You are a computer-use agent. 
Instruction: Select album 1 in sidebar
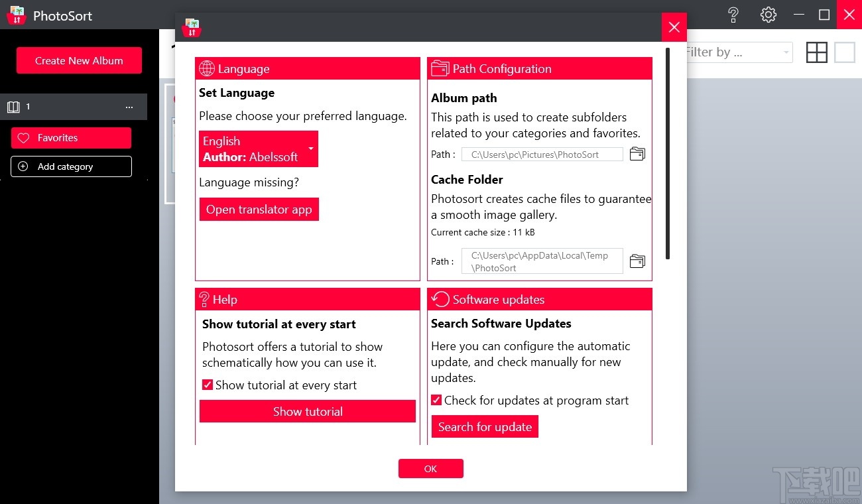click(73, 107)
